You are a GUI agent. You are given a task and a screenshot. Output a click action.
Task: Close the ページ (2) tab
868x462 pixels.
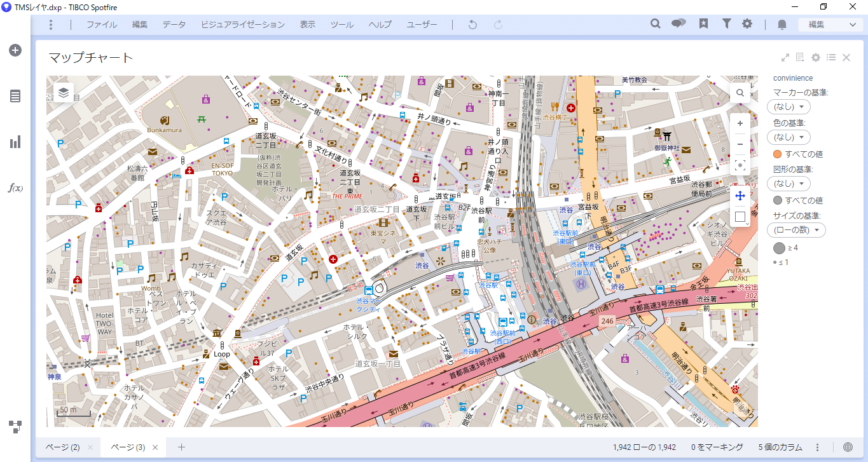click(90, 447)
